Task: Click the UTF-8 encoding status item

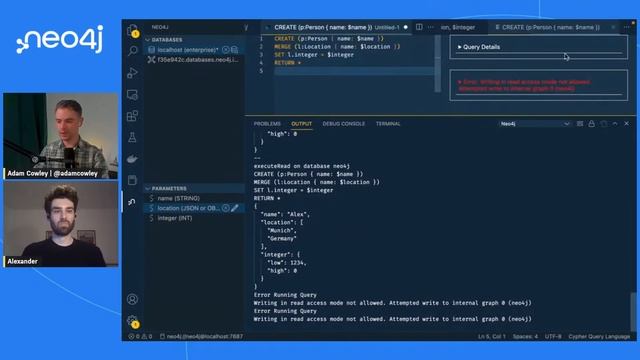Action: tap(553, 337)
